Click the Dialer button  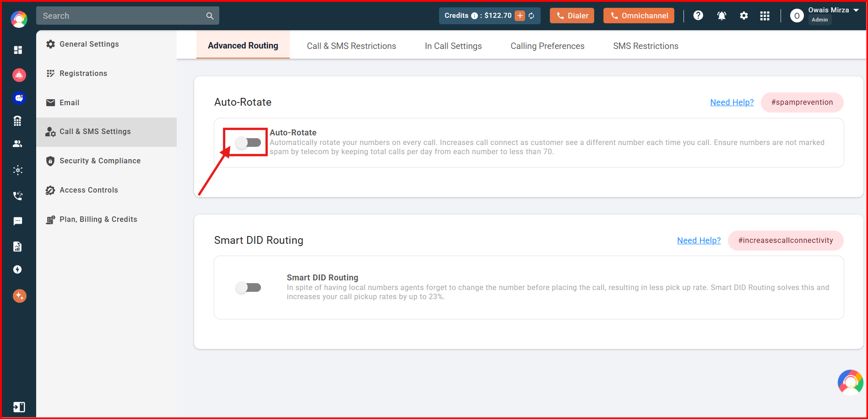[x=572, y=16]
